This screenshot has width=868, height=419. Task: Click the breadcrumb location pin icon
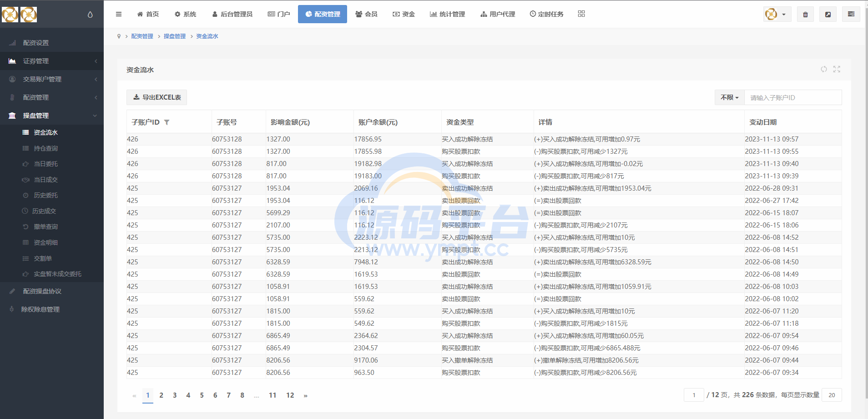point(119,36)
